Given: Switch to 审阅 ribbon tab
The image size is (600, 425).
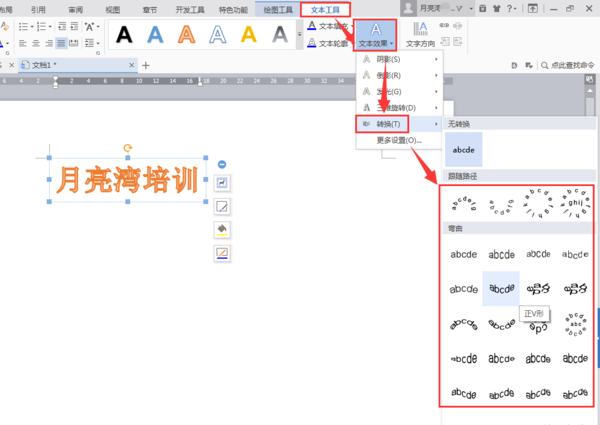Looking at the screenshot, I should pyautogui.click(x=76, y=9).
